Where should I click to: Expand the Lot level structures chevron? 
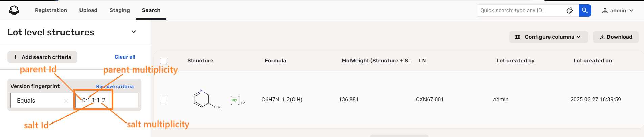coord(134,32)
